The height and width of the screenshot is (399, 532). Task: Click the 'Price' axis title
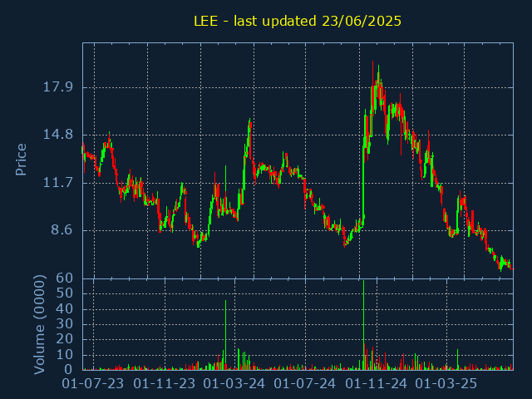click(x=21, y=160)
